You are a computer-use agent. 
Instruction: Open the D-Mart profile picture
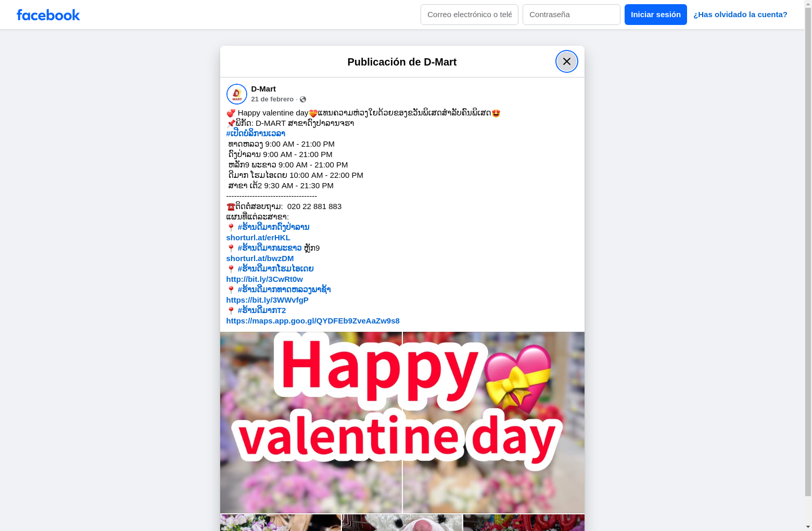pos(237,94)
